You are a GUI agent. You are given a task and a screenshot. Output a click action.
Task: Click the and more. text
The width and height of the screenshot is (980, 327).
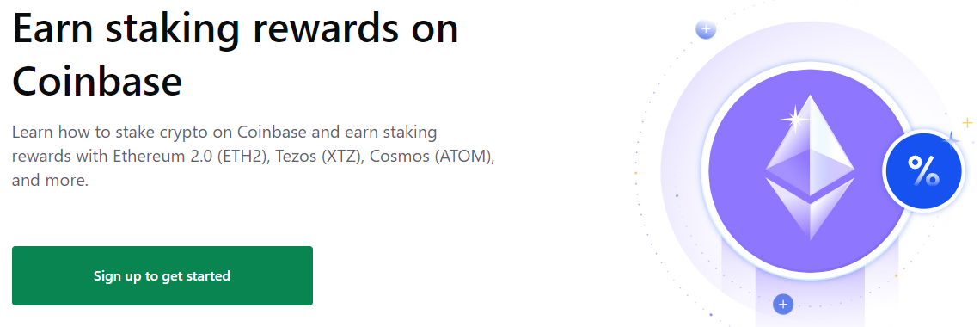pos(50,181)
